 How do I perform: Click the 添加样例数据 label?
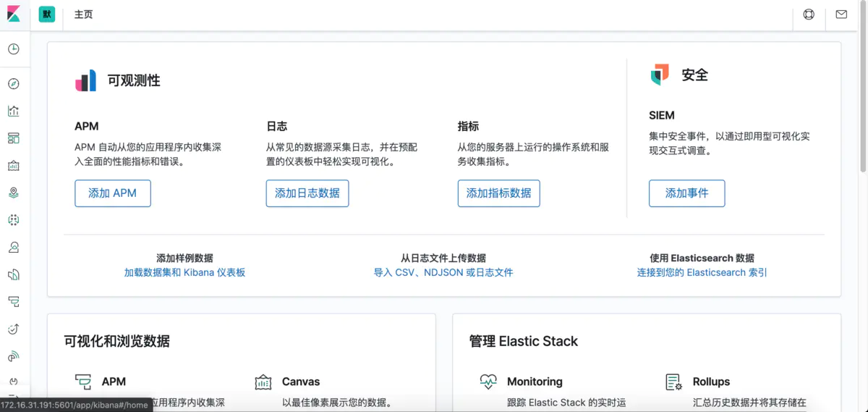coord(185,258)
